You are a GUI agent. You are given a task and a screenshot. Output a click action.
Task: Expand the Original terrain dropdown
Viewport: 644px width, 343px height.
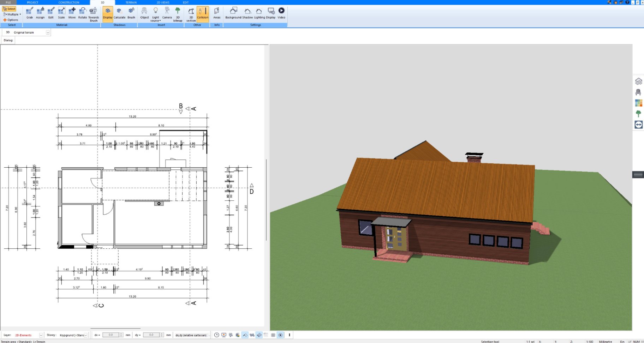[48, 32]
